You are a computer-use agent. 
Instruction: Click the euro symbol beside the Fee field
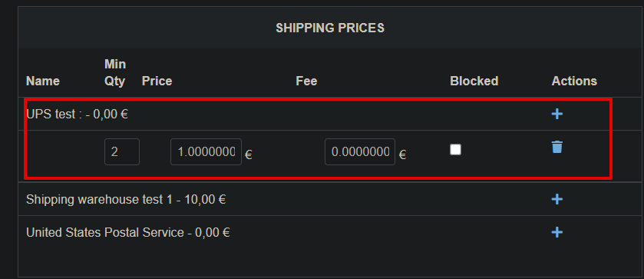(x=402, y=154)
